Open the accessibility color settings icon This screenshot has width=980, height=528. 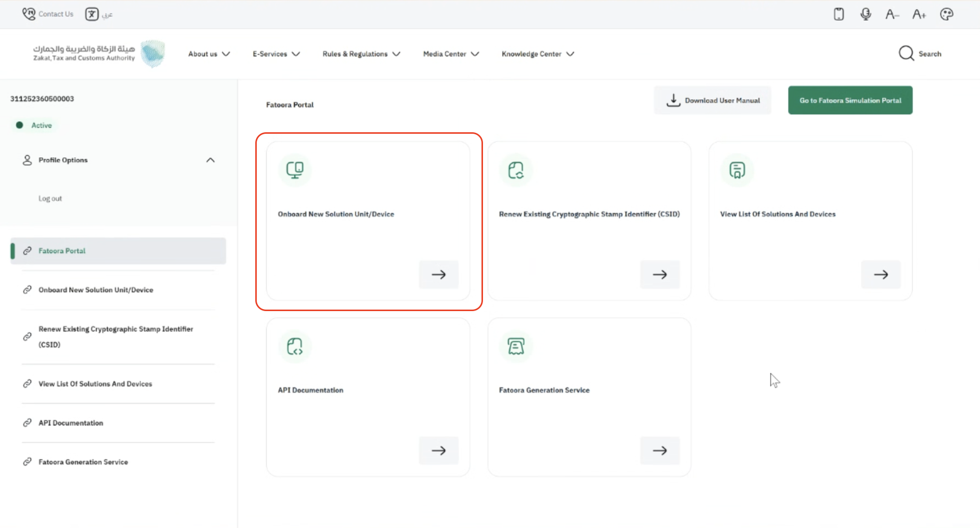(x=946, y=14)
